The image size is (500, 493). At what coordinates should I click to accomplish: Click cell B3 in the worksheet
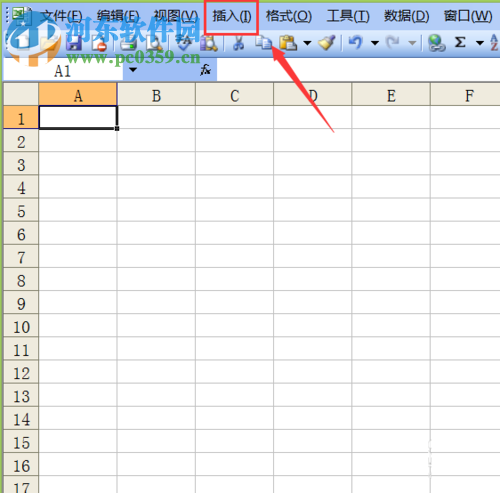156,164
